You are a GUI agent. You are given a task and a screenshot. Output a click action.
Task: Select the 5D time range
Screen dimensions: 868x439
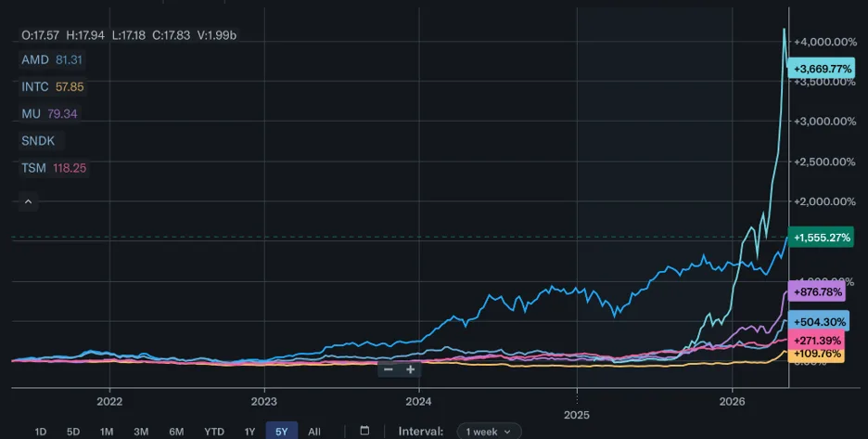pyautogui.click(x=73, y=432)
